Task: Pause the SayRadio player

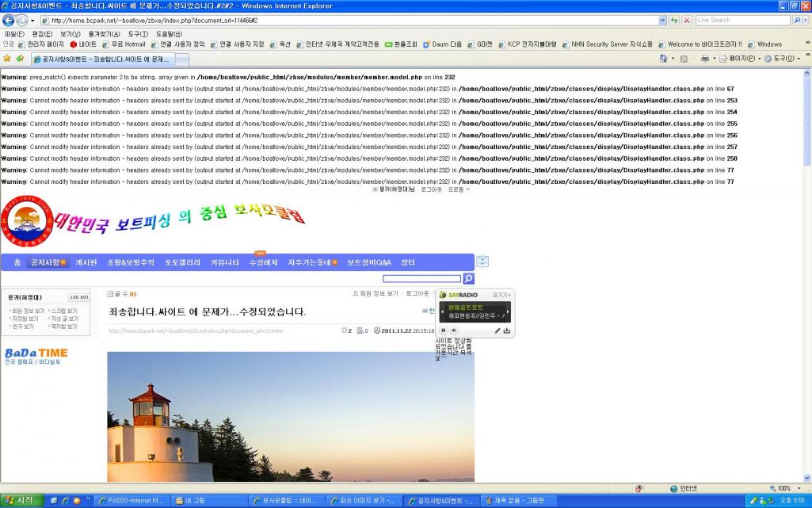Action: (444, 330)
